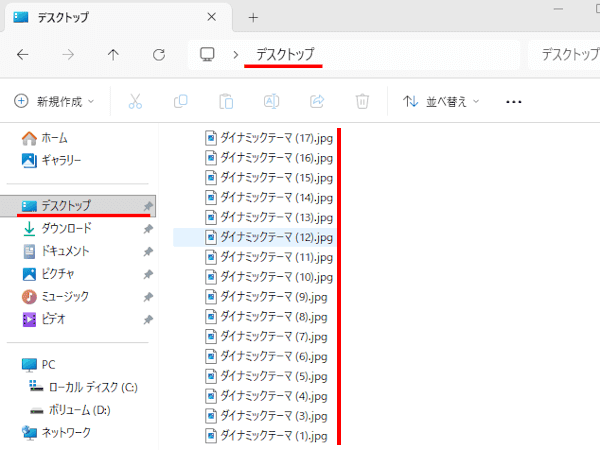Viewport: 600px width, 450px height.
Task: Click the Cut scissors icon
Action: (135, 101)
